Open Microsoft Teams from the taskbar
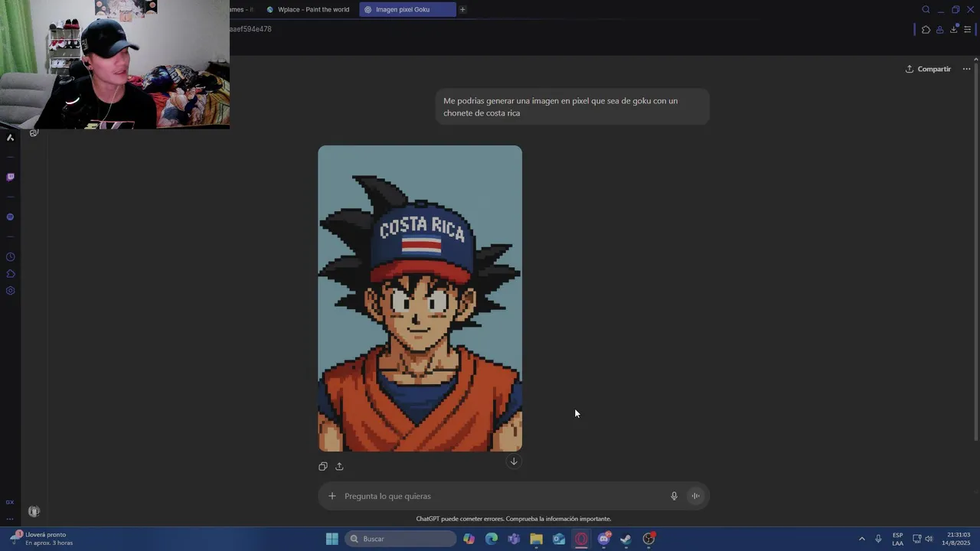980x551 pixels. pos(514,539)
